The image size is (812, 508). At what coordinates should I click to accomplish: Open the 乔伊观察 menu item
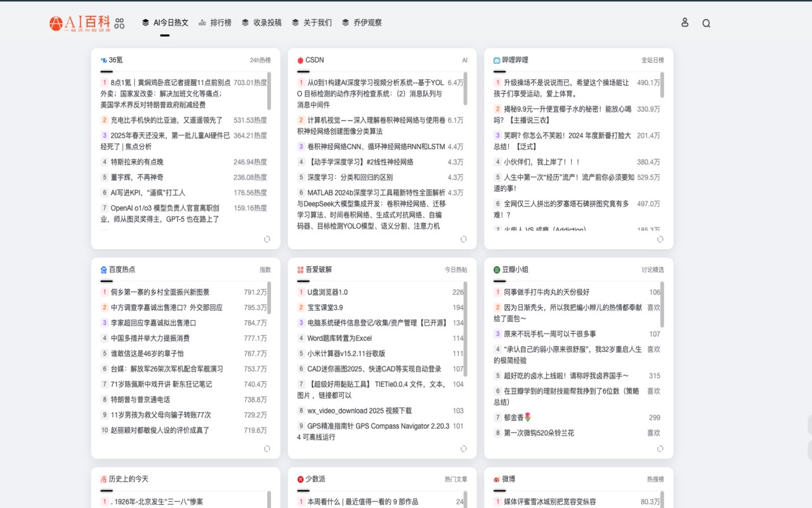[362, 23]
